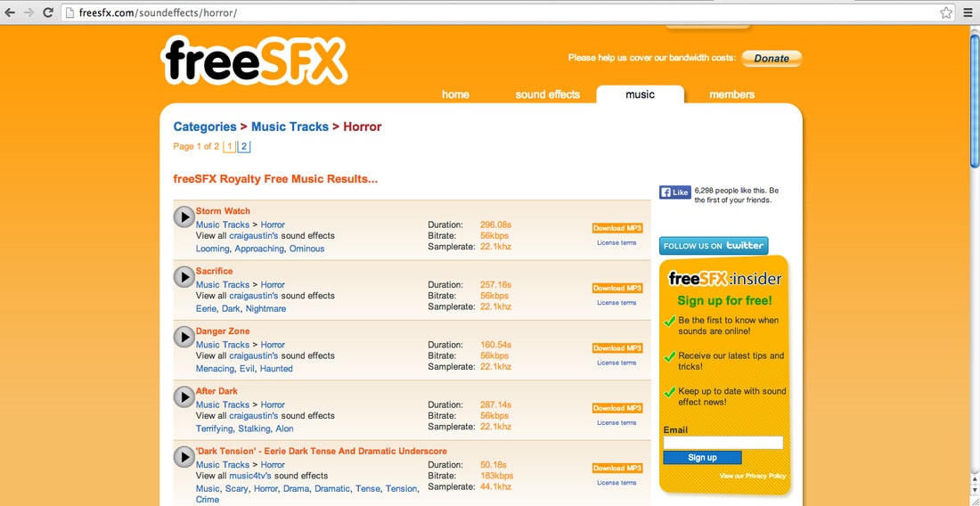Click the Terrifying tag
Screen dimensions: 980x506
coord(215,428)
